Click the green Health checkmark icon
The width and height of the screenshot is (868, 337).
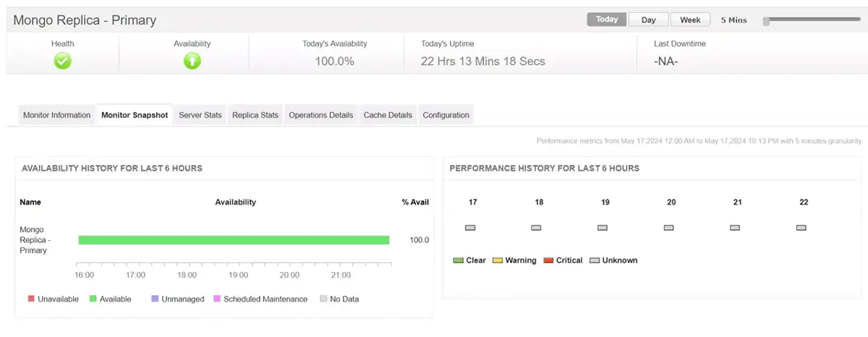[63, 61]
